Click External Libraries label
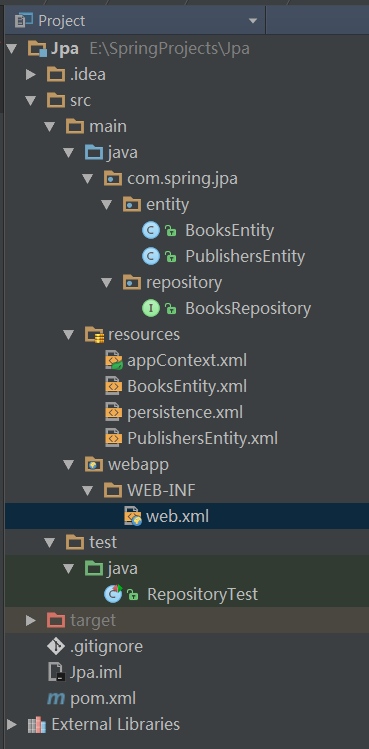The height and width of the screenshot is (749, 369). [x=116, y=724]
